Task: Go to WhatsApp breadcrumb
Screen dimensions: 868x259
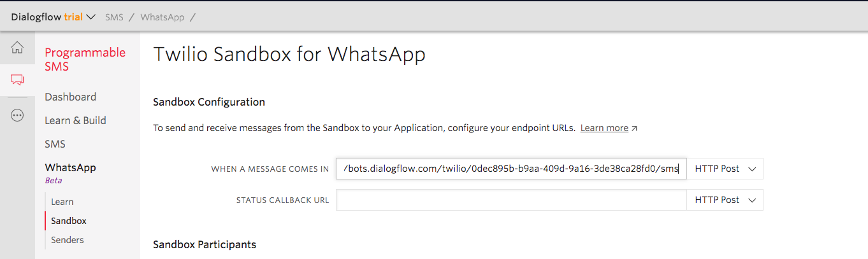Action: point(163,17)
